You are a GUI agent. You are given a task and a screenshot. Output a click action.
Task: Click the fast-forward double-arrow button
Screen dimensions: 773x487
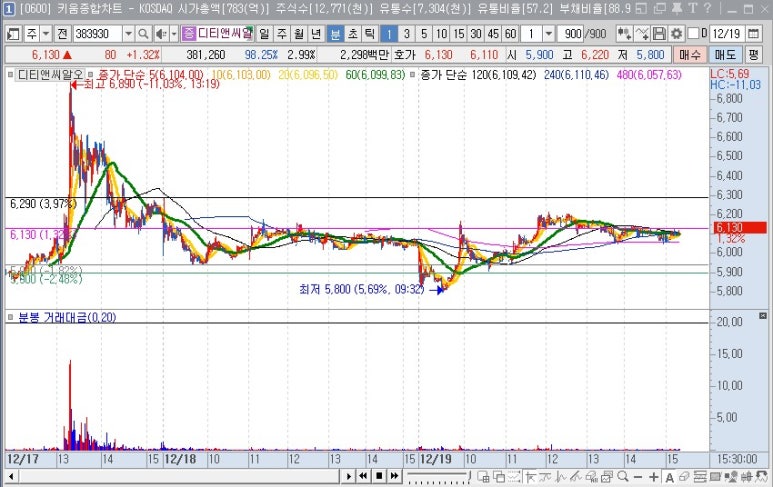pyautogui.click(x=394, y=476)
